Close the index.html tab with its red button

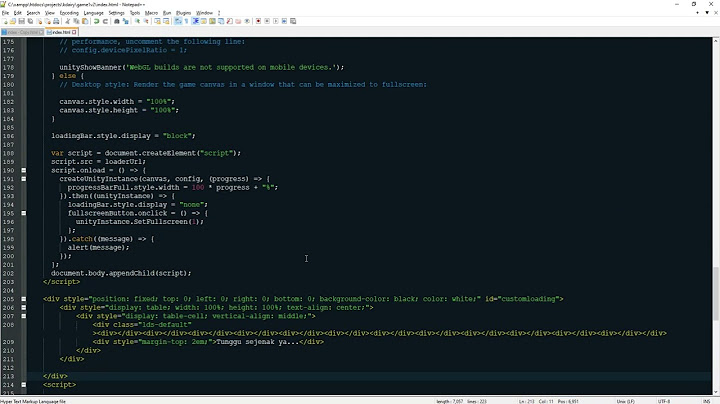[74, 32]
